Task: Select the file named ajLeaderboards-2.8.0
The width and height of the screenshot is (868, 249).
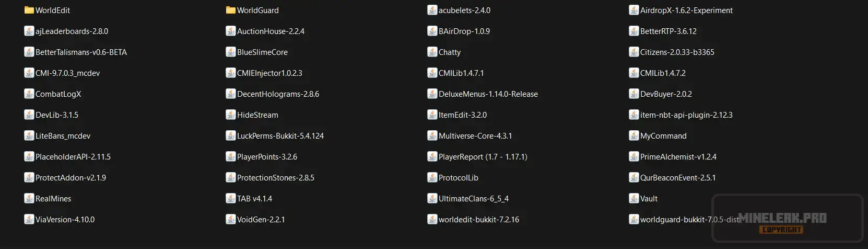Action: pyautogui.click(x=72, y=31)
